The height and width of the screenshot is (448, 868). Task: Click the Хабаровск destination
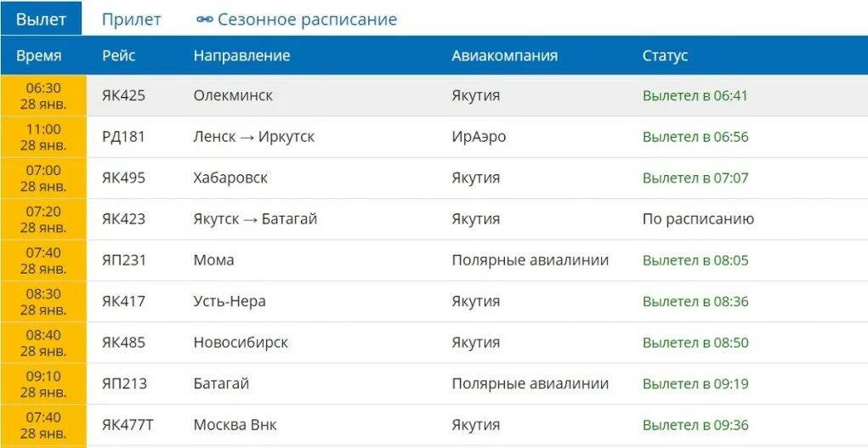[230, 178]
